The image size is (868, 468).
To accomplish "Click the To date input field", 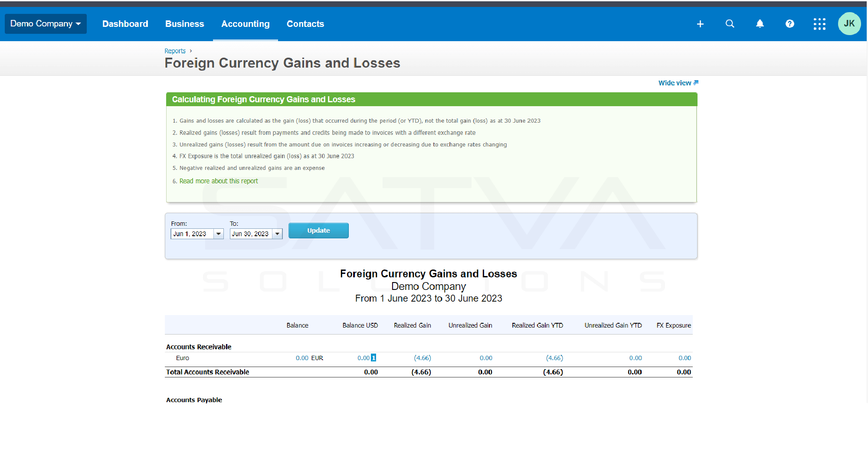I will tap(251, 234).
